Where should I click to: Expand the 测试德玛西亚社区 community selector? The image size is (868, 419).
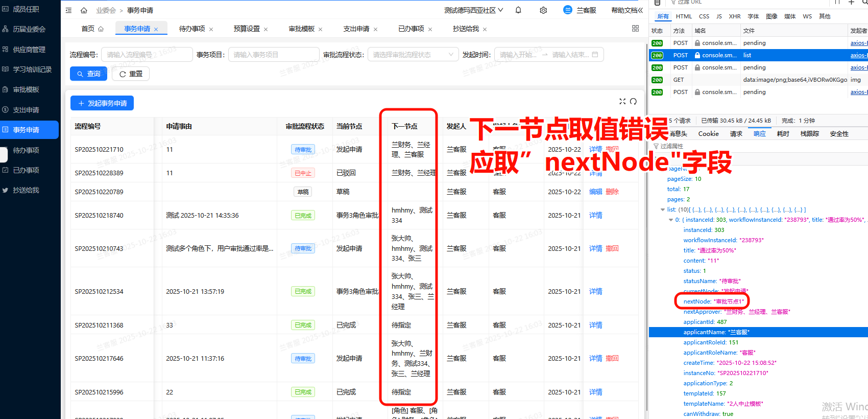coord(473,10)
